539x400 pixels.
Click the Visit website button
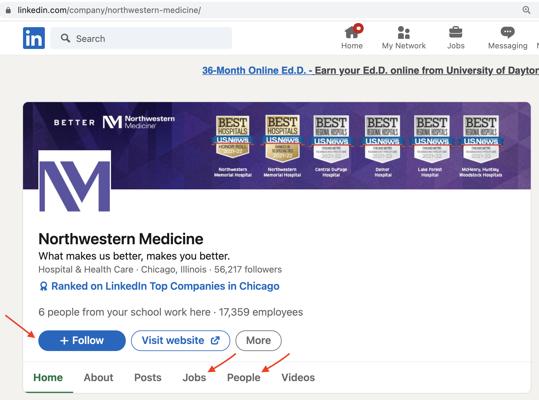point(180,340)
